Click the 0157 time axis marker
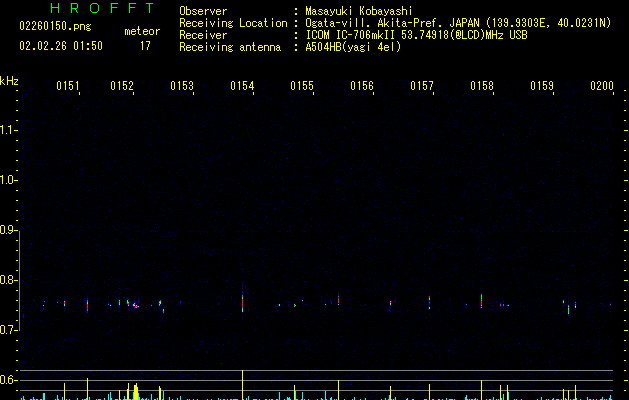The width and height of the screenshot is (629, 400). tap(422, 86)
